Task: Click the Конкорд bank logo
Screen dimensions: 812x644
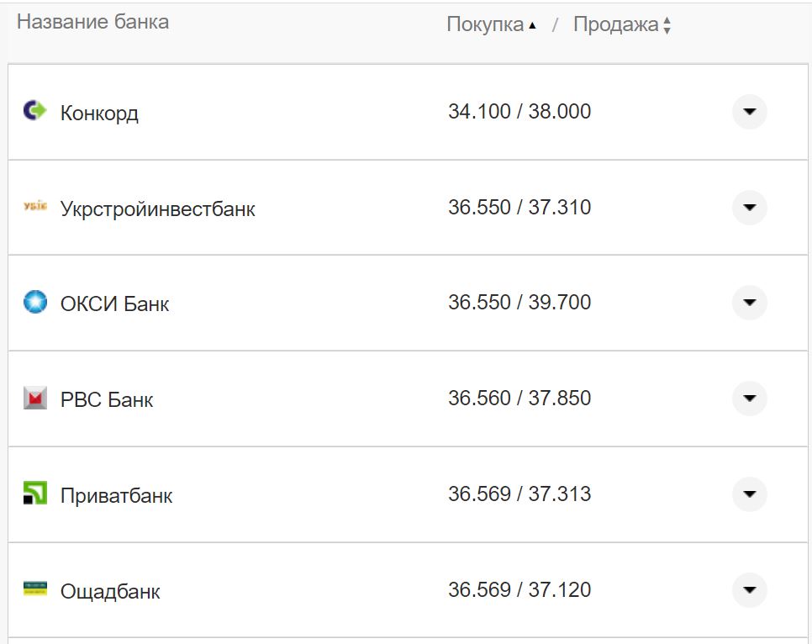Action: [x=33, y=112]
